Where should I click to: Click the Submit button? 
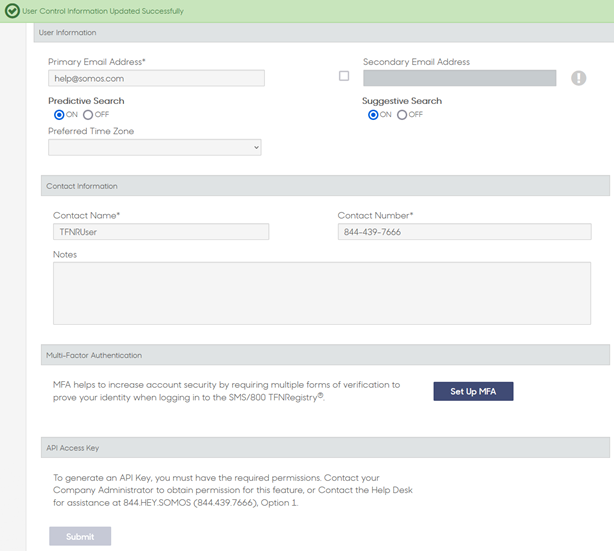(80, 536)
